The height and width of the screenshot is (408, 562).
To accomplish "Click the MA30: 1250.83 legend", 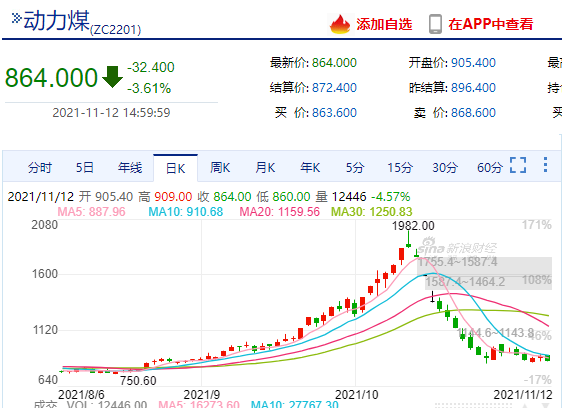I will [x=372, y=212].
